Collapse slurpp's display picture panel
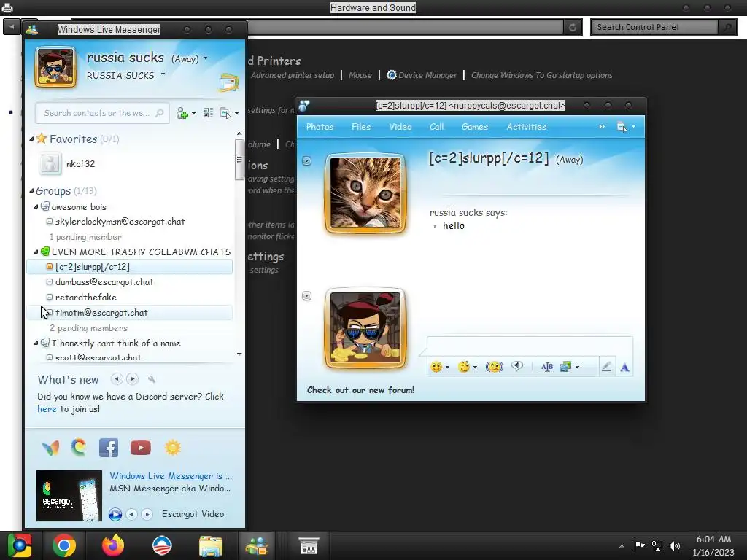Image resolution: width=747 pixels, height=560 pixels. (307, 161)
